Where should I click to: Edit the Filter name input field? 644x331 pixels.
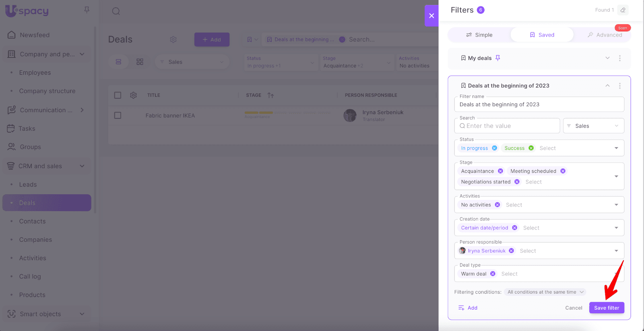click(539, 105)
